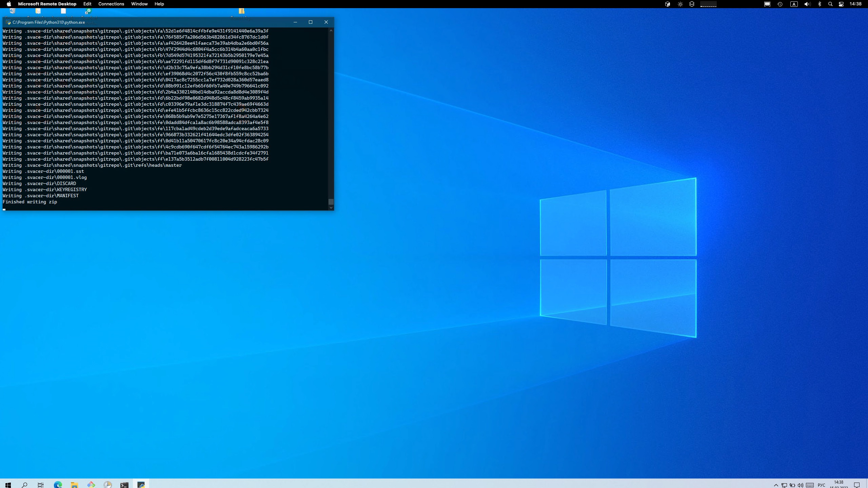The height and width of the screenshot is (488, 868).
Task: Open Task View on the taskbar
Action: point(41,485)
